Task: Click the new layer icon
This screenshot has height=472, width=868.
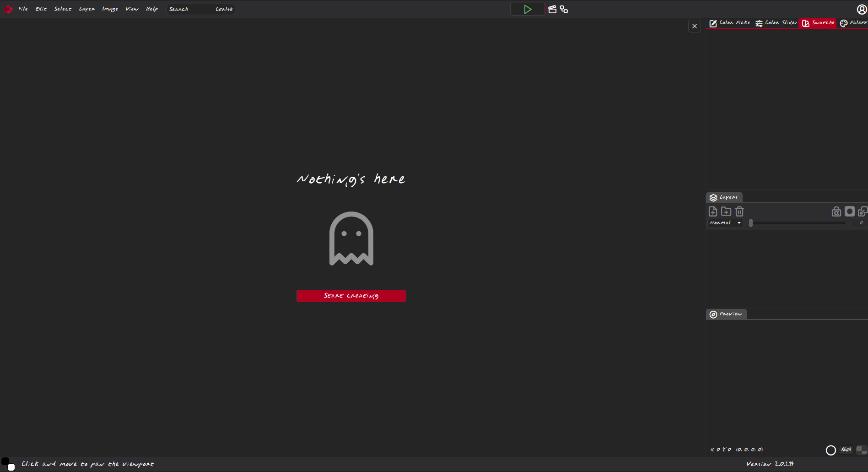Action: coord(713,211)
